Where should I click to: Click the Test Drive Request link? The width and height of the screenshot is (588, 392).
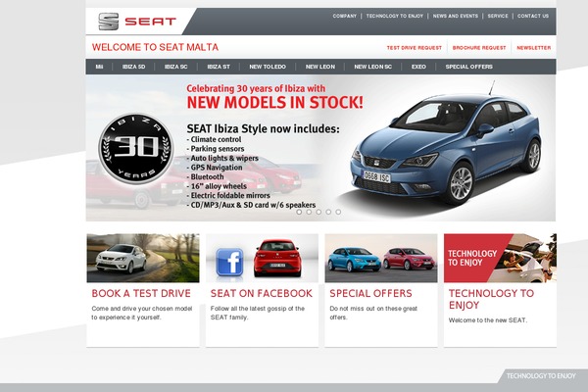point(414,48)
